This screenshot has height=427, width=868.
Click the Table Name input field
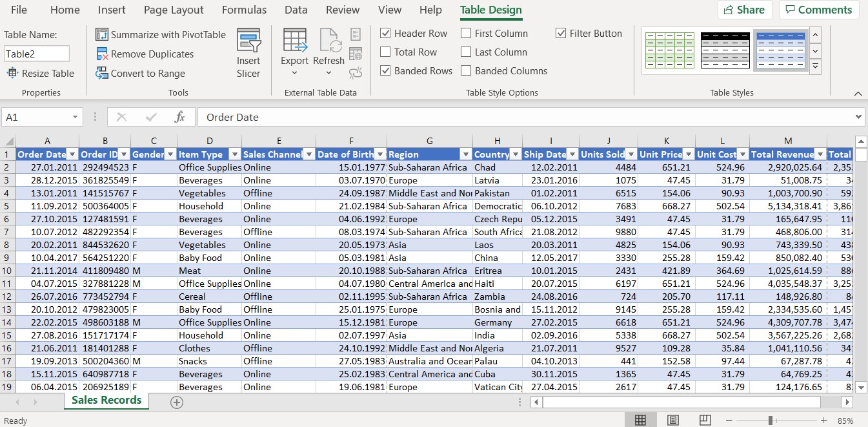coord(37,54)
